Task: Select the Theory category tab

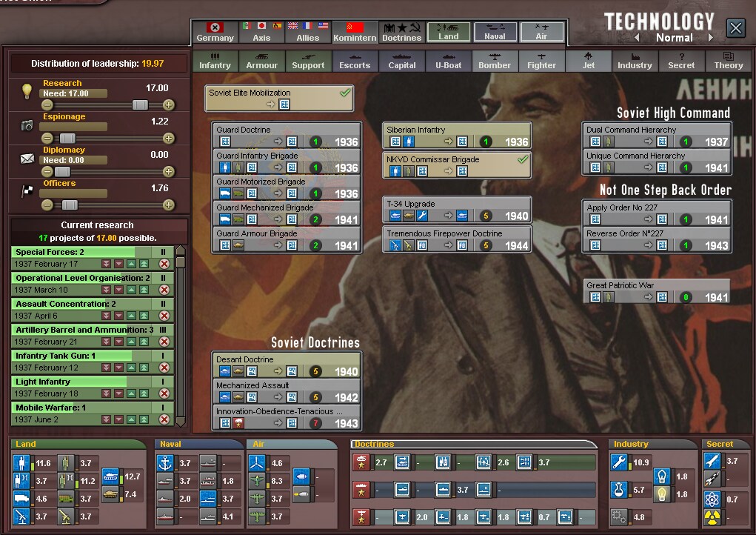Action: point(728,62)
